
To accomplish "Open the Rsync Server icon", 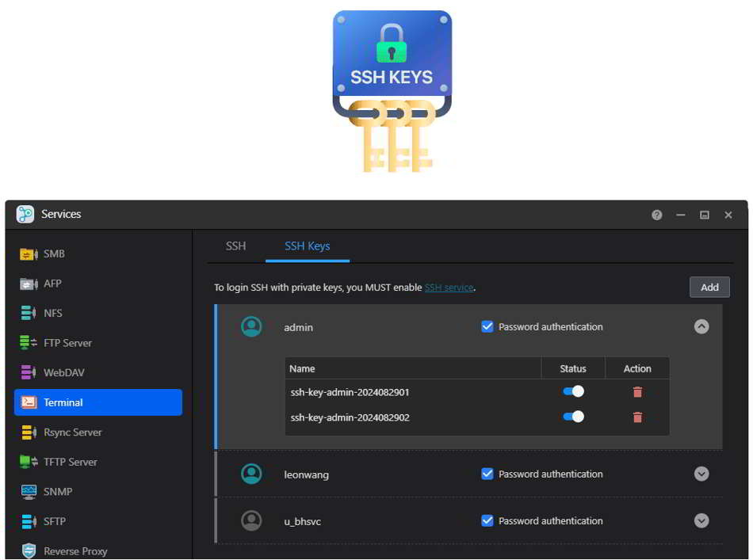I will coord(29,432).
